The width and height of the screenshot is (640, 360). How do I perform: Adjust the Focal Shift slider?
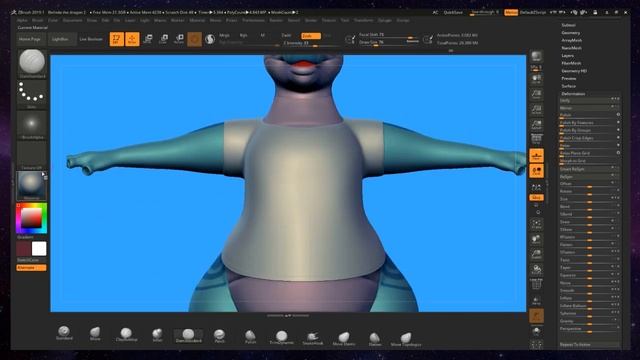point(389,35)
